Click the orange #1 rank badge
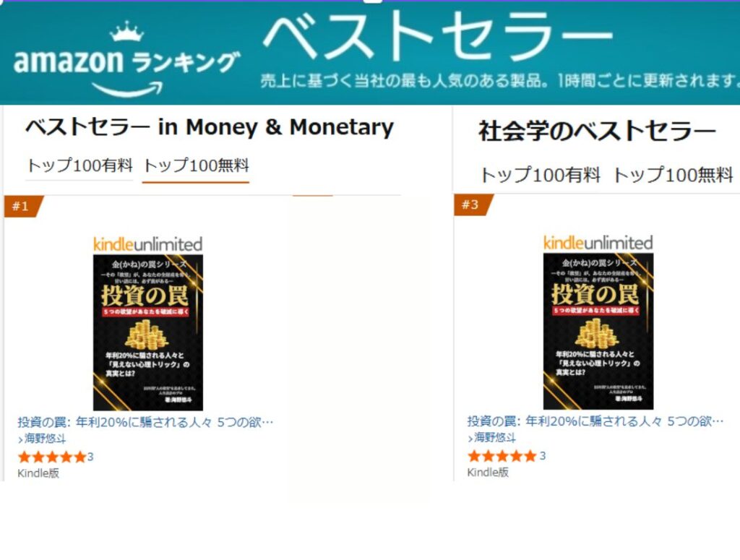The height and width of the screenshot is (560, 740). point(22,207)
